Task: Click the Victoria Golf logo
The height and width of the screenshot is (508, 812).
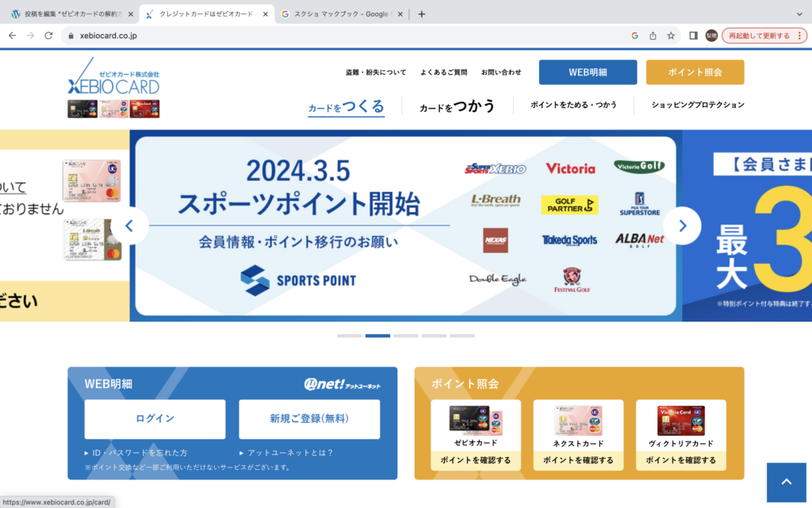Action: 640,167
